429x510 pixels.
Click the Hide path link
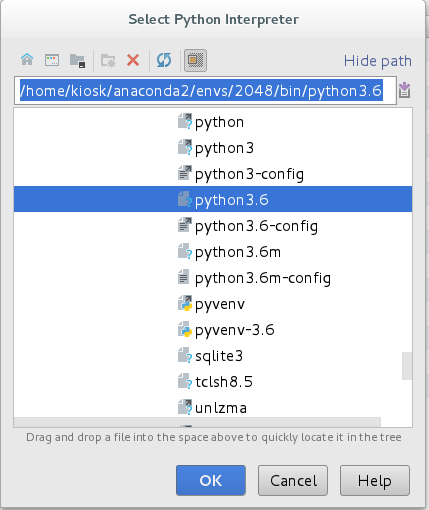[x=378, y=61]
